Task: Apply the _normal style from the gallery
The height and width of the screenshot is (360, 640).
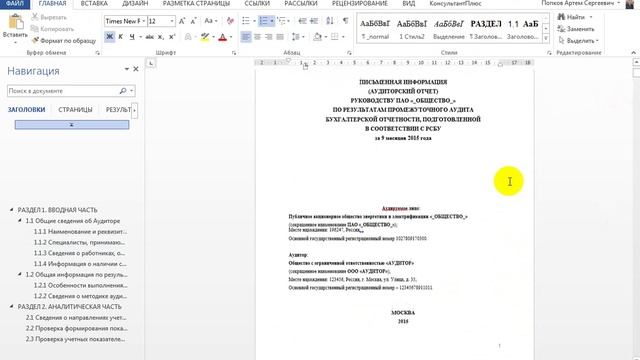Action: [x=375, y=29]
